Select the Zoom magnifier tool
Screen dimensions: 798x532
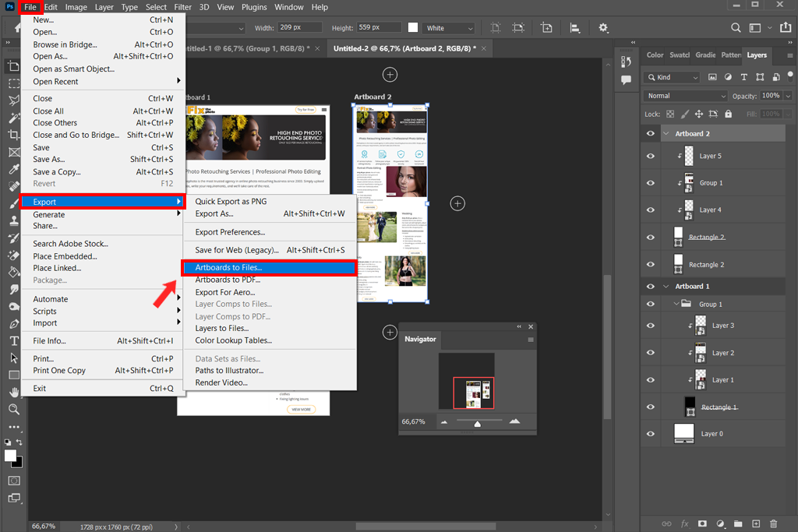pyautogui.click(x=14, y=410)
